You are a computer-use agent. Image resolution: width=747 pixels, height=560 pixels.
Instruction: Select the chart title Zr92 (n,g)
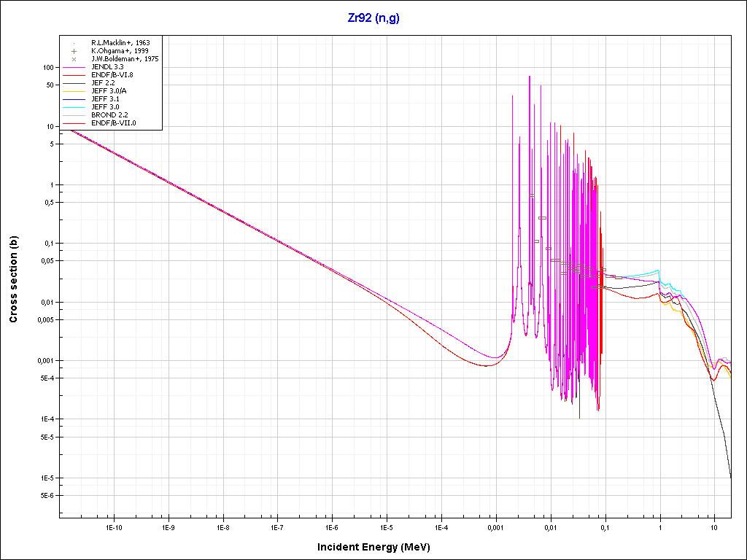[x=373, y=18]
